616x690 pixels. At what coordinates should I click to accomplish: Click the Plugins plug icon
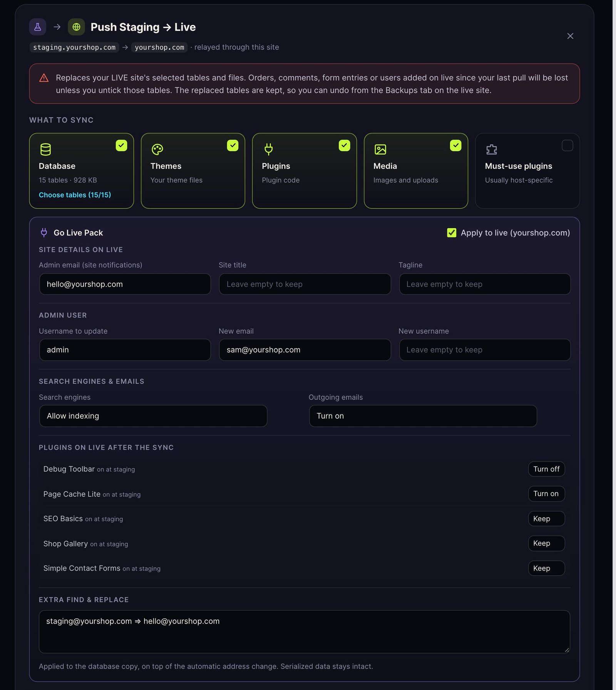pos(269,149)
